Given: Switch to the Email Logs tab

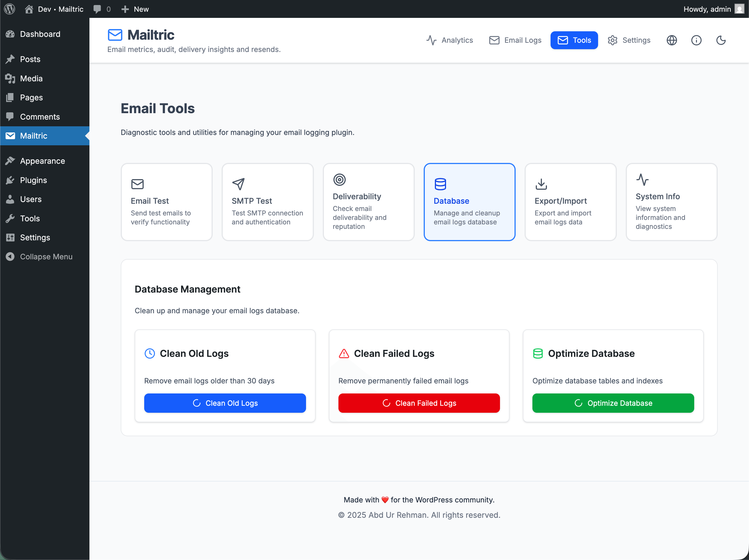Looking at the screenshot, I should pyautogui.click(x=515, y=40).
